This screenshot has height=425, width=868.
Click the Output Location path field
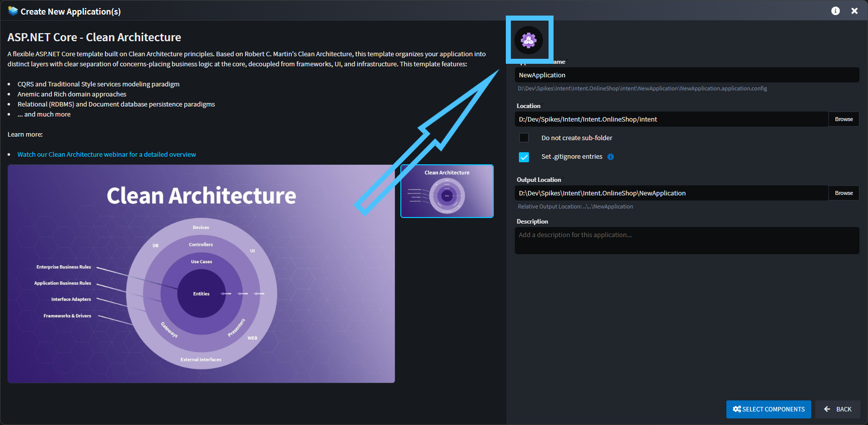[x=671, y=193]
